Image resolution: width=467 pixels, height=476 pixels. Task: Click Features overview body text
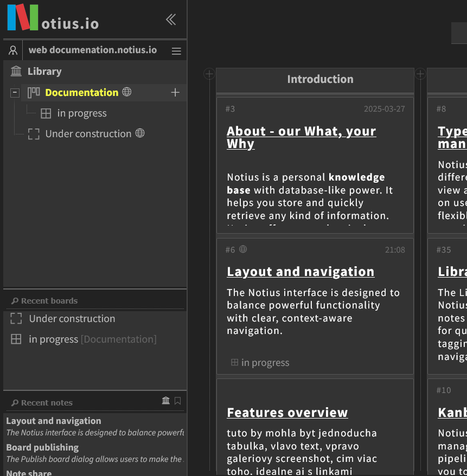tap(302, 452)
